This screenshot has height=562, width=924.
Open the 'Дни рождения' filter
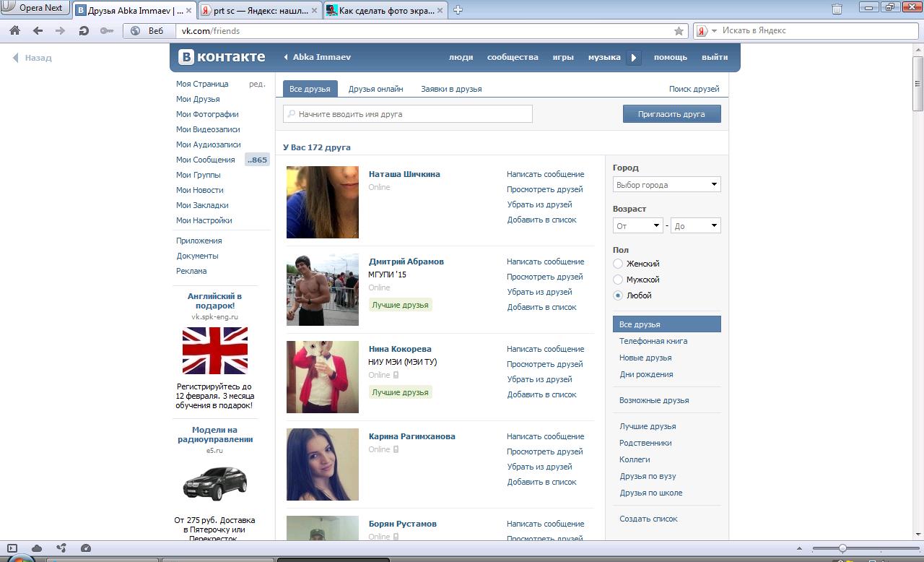pyautogui.click(x=646, y=374)
